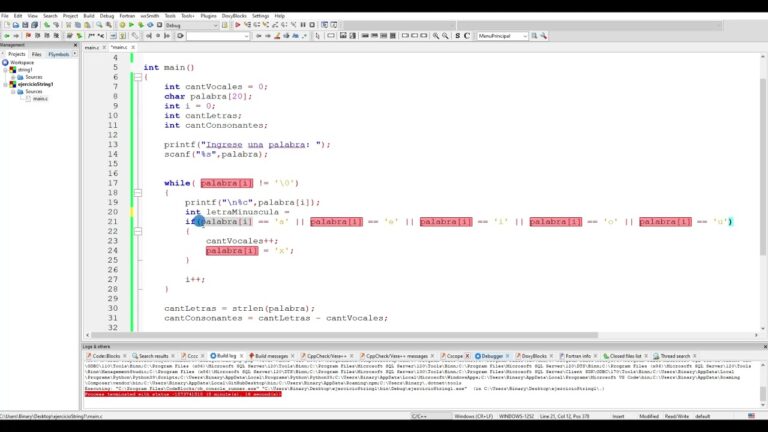Click the Stop debugger icon

312,25
